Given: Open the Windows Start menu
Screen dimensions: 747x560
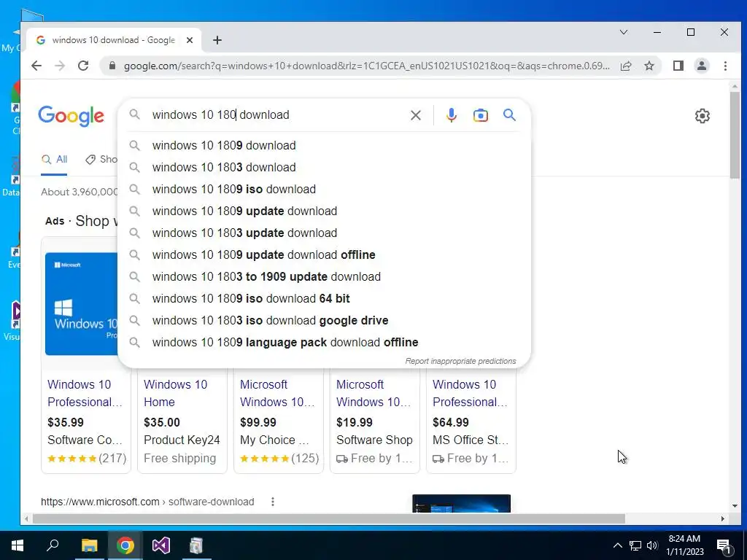Looking at the screenshot, I should (x=18, y=545).
